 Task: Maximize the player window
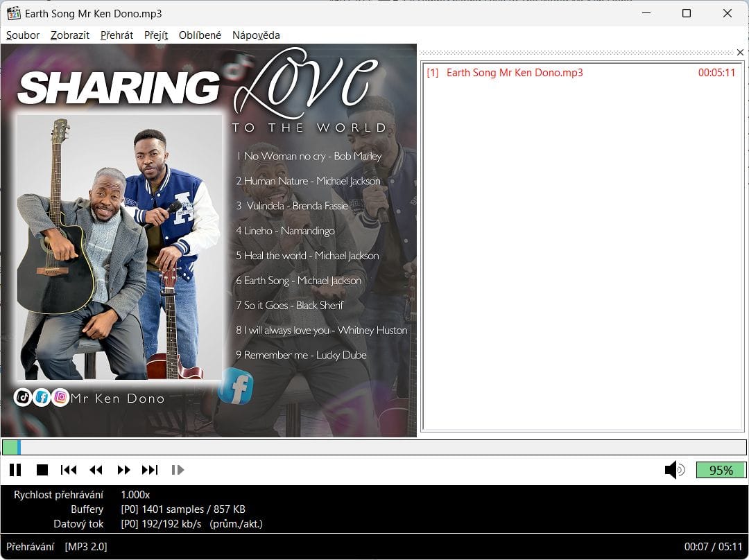[x=687, y=13]
